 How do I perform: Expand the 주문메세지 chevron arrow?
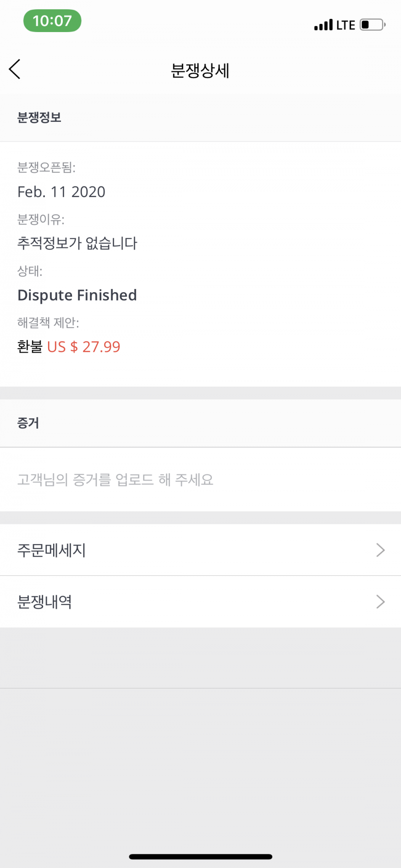coord(380,550)
